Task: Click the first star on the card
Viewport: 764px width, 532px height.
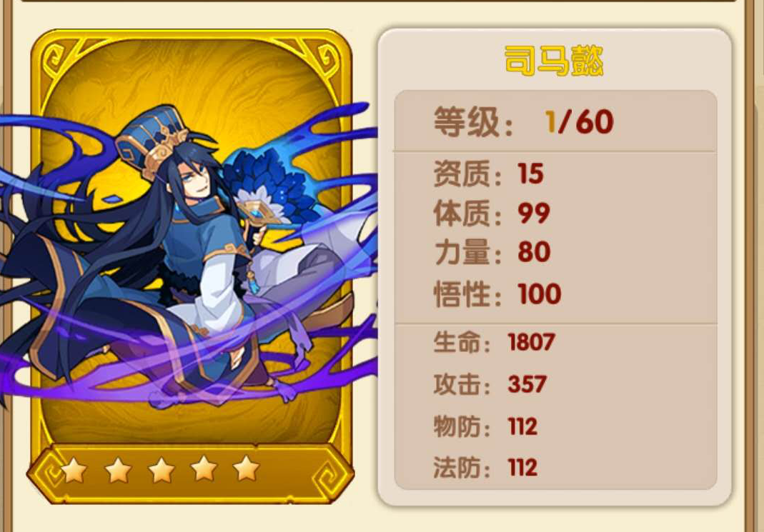Action: point(74,470)
